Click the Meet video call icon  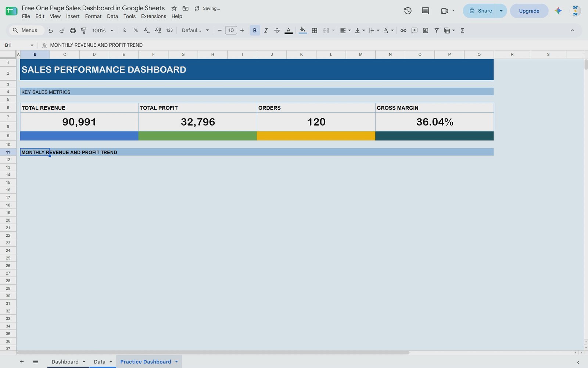tap(444, 11)
